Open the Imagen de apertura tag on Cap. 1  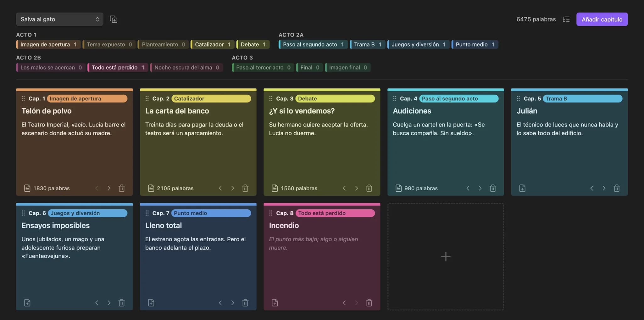87,98
